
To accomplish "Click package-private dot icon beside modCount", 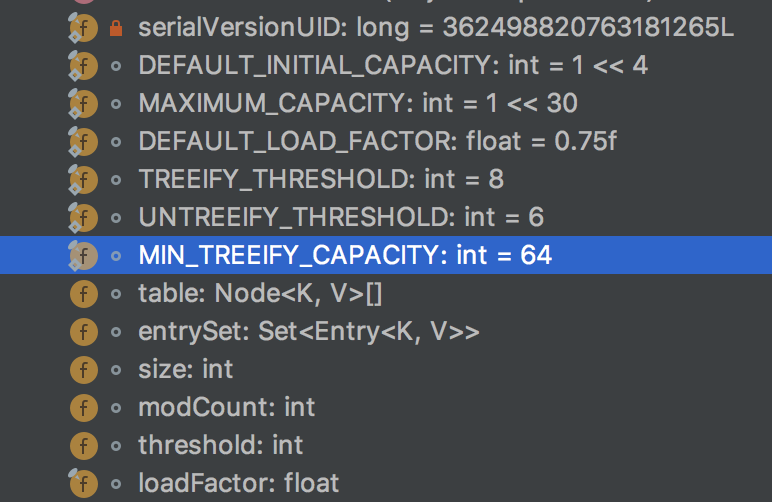I will tap(116, 408).
